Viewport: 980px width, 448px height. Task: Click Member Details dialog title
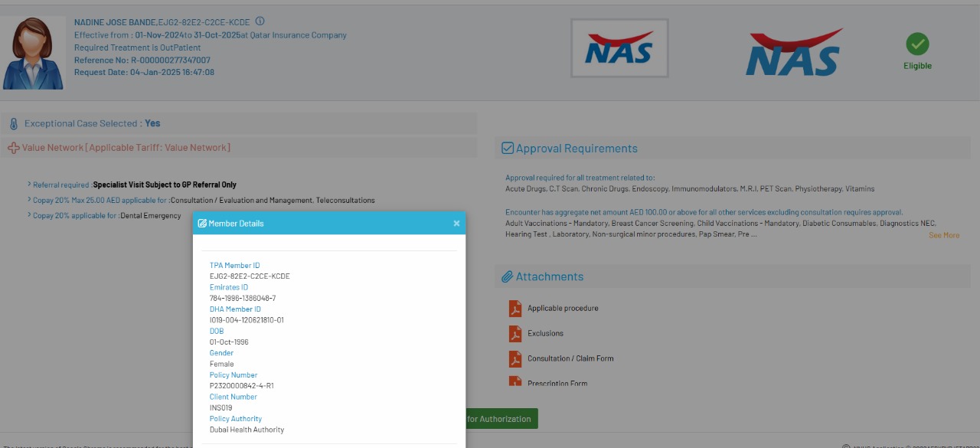tap(236, 224)
